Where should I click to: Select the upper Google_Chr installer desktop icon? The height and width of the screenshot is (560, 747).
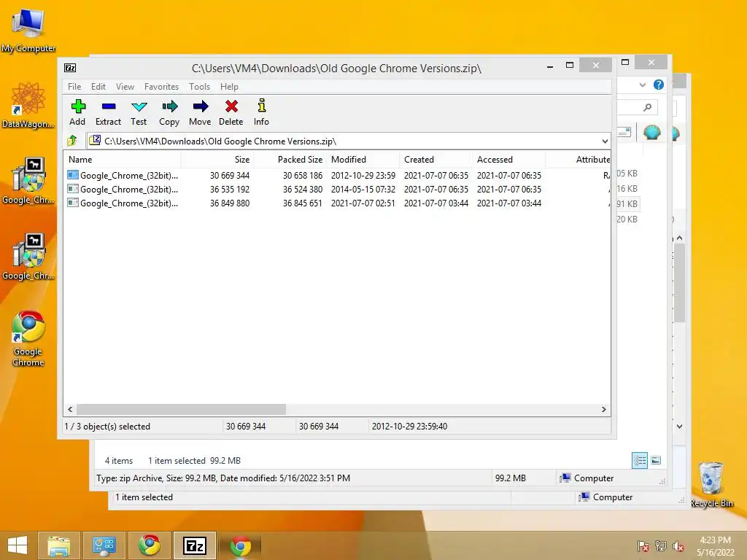tap(28, 181)
